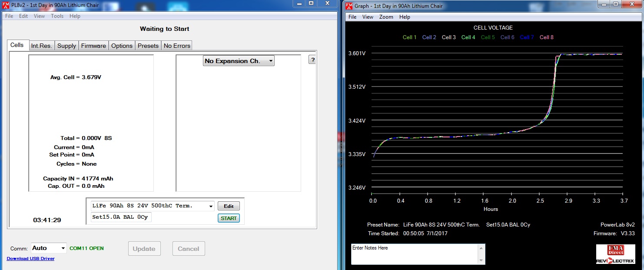Click the FMA Direct Revolectrix logo
The height and width of the screenshot is (270, 644).
pos(615,254)
